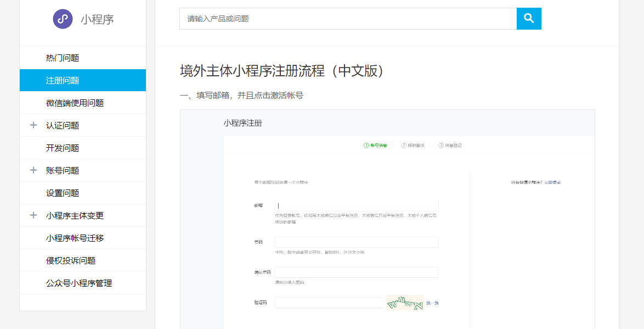This screenshot has width=644, height=329.
Task: Click the 帐号信息 step indicator
Action: tap(375, 145)
